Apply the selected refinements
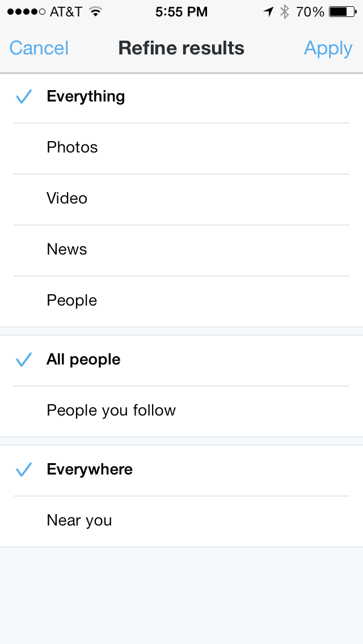The width and height of the screenshot is (363, 644). [328, 48]
